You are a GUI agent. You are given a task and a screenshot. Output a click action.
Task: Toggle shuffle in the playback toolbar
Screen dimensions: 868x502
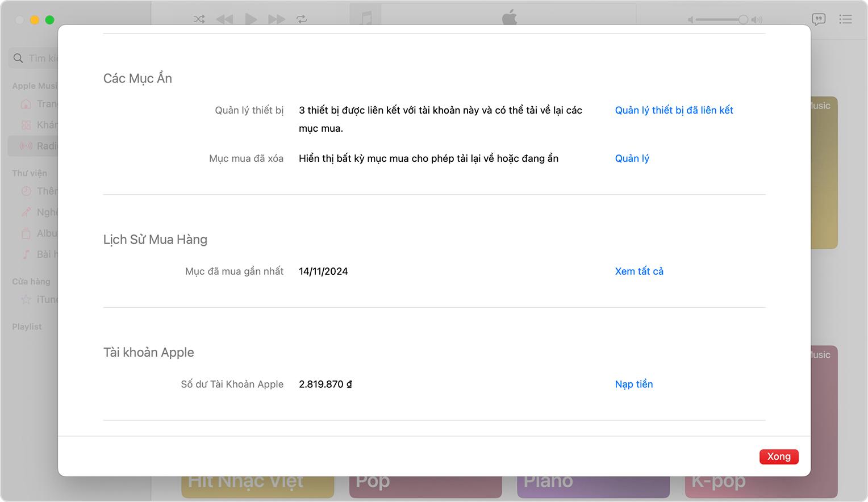(199, 19)
